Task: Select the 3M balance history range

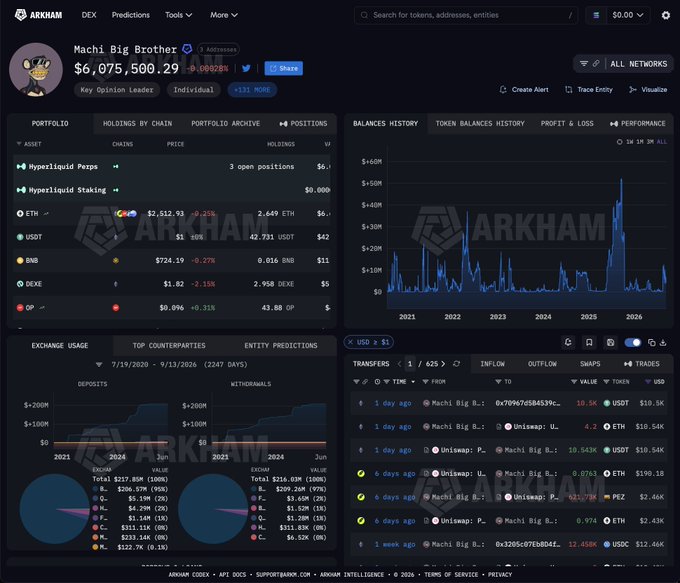Action: click(650, 142)
